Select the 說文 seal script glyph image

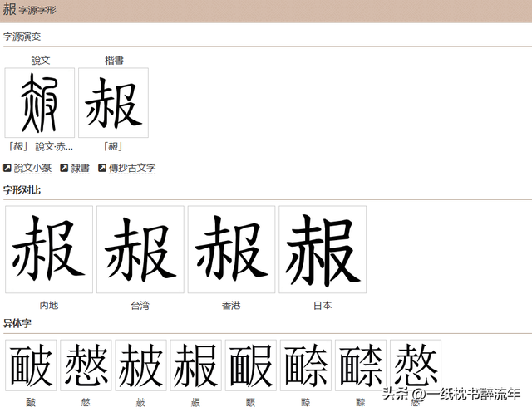pyautogui.click(x=40, y=103)
